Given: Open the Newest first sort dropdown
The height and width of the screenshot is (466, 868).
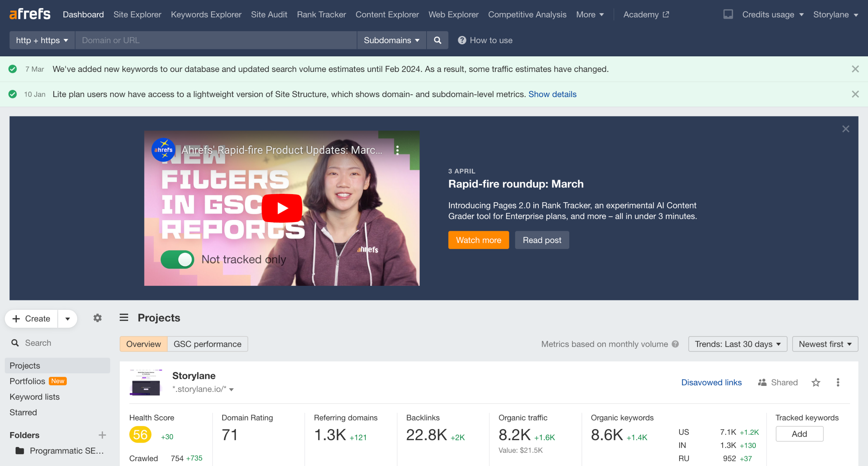Looking at the screenshot, I should [x=825, y=344].
